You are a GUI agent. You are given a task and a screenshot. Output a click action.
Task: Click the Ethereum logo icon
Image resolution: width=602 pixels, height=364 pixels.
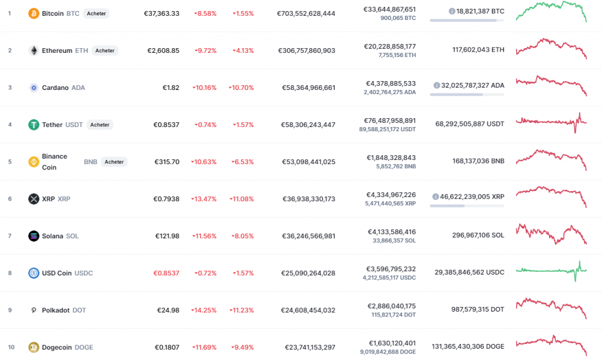tap(34, 51)
